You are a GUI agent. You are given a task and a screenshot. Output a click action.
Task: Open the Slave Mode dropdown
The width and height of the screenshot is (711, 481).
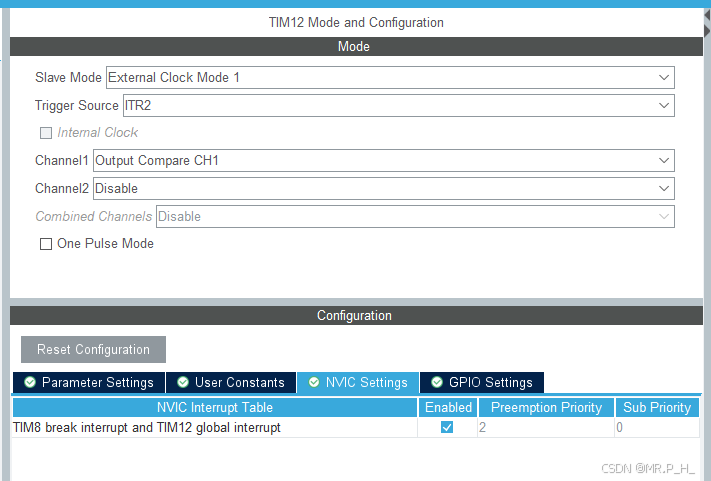tap(390, 78)
